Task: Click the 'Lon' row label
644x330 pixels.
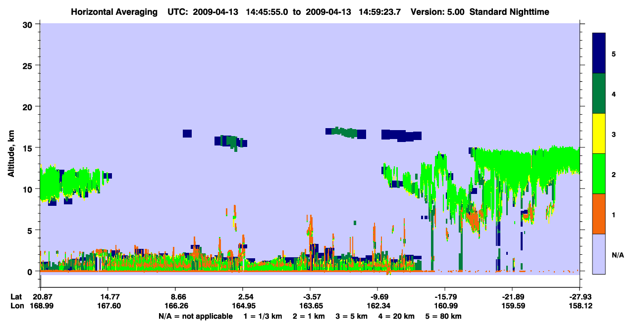Action: click(17, 306)
